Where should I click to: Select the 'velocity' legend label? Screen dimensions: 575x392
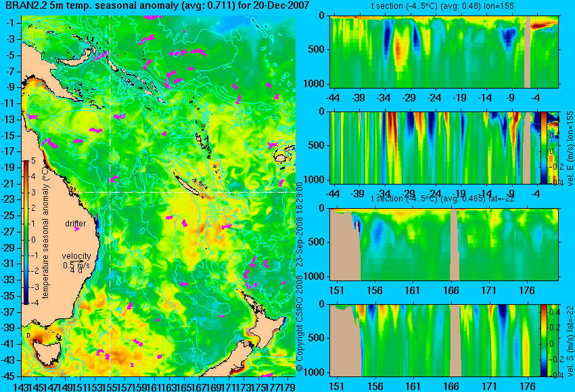tap(76, 255)
